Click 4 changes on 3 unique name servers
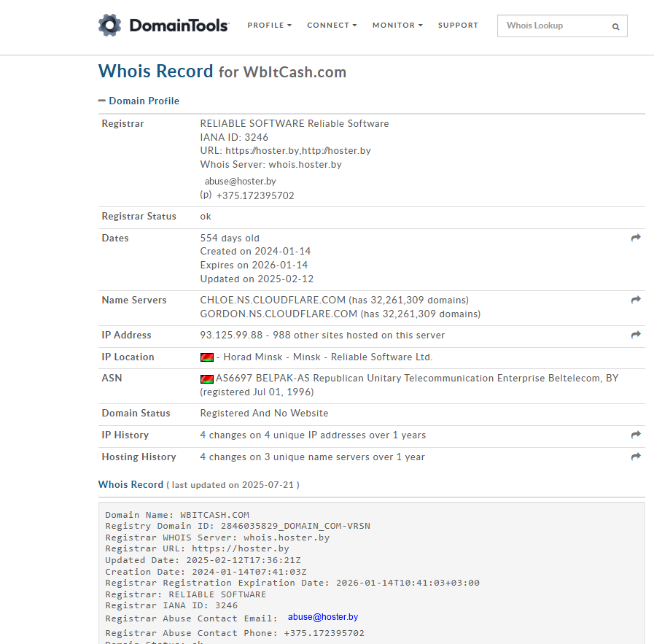Viewport: 654px width, 644px height. pyautogui.click(x=312, y=457)
